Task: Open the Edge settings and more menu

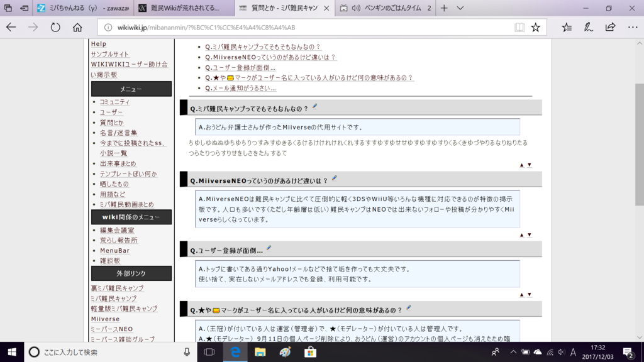Action: click(x=633, y=28)
